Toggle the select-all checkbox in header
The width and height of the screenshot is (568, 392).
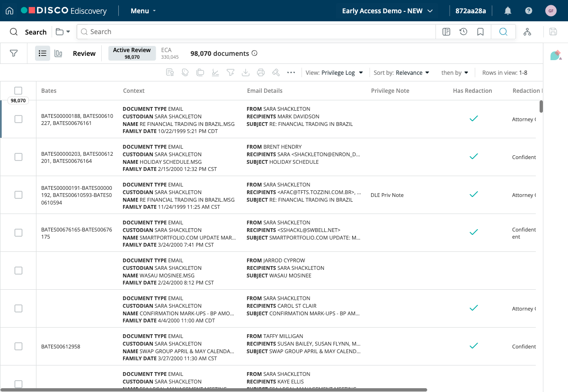point(18,90)
